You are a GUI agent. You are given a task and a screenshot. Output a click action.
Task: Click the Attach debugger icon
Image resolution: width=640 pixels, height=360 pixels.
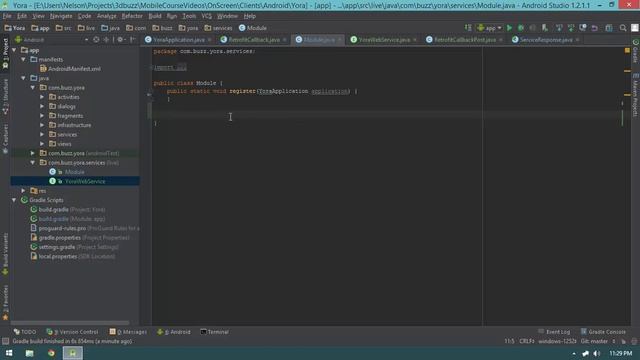click(544, 28)
